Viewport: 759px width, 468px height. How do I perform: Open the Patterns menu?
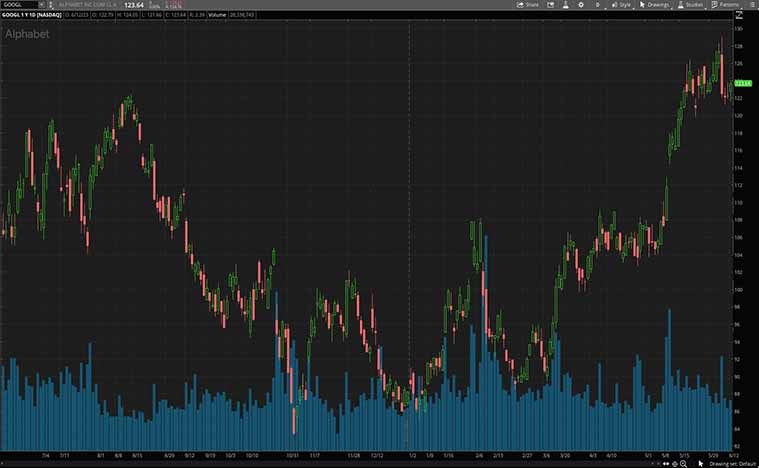pyautogui.click(x=725, y=5)
